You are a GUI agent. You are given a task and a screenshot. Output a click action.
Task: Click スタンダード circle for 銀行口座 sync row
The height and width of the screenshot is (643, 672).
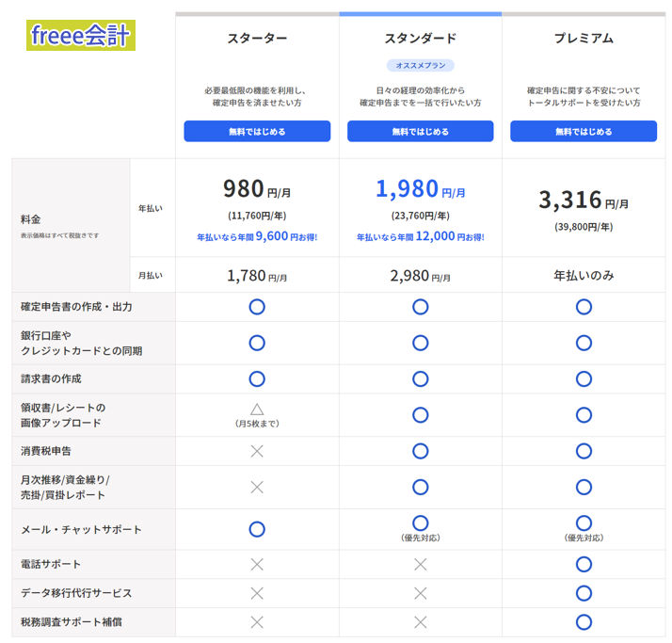coord(421,343)
